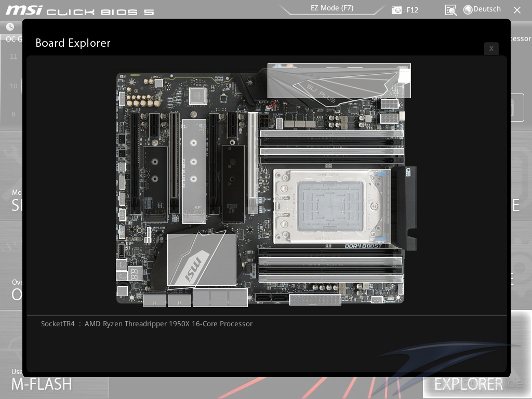Click the debug LED display on board

pyautogui.click(x=135, y=274)
